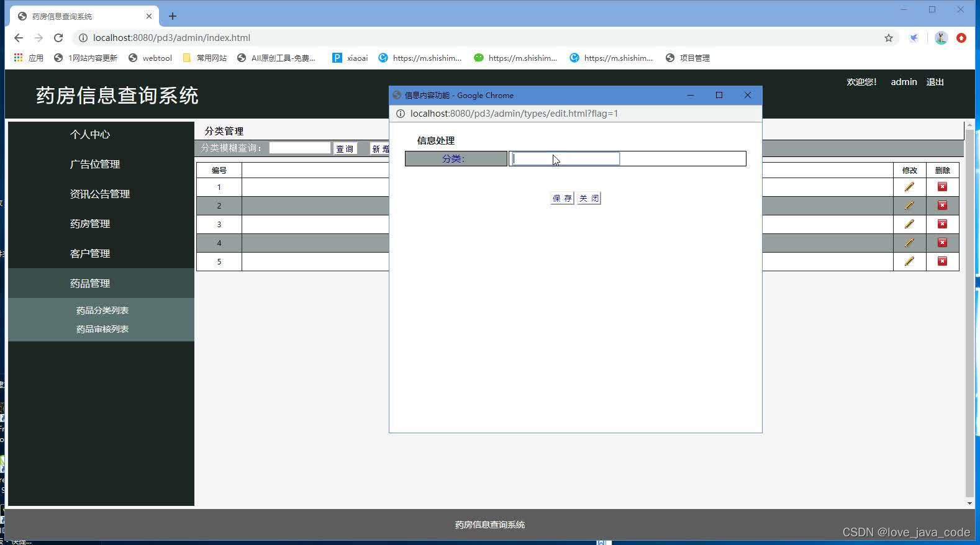Click 删除 column header

pyautogui.click(x=942, y=170)
